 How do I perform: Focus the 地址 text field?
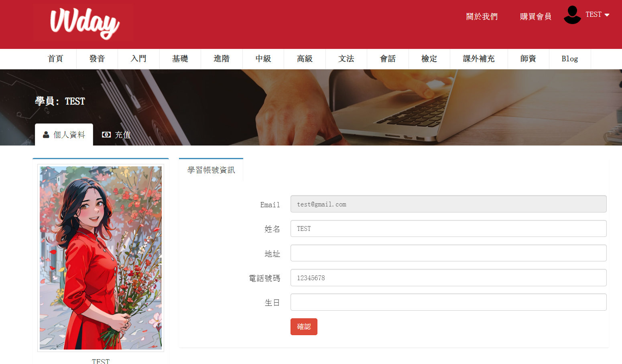pyautogui.click(x=448, y=253)
